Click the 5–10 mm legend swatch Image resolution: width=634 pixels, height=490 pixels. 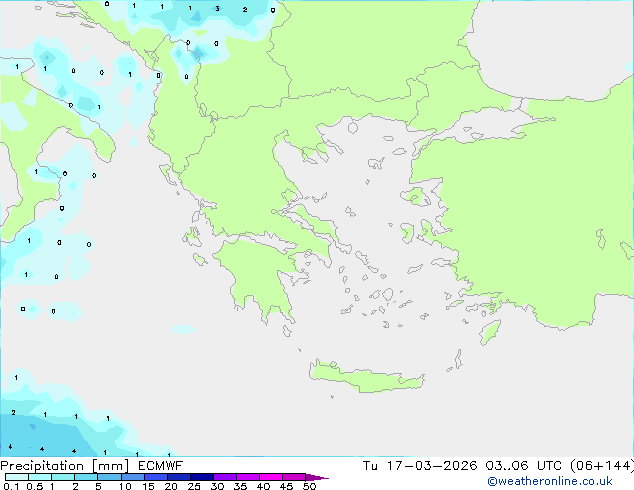[x=109, y=477]
